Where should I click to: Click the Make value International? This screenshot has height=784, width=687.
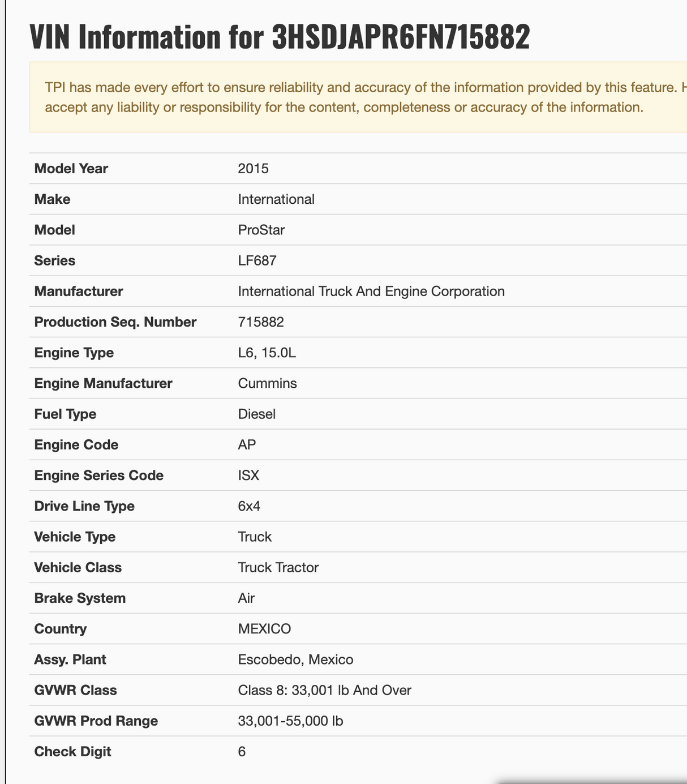click(276, 199)
